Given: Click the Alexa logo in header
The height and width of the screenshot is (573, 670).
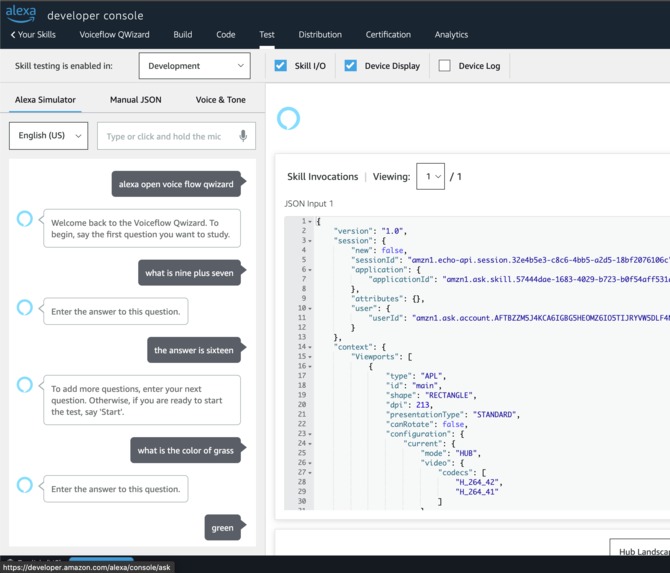Looking at the screenshot, I should [x=21, y=14].
